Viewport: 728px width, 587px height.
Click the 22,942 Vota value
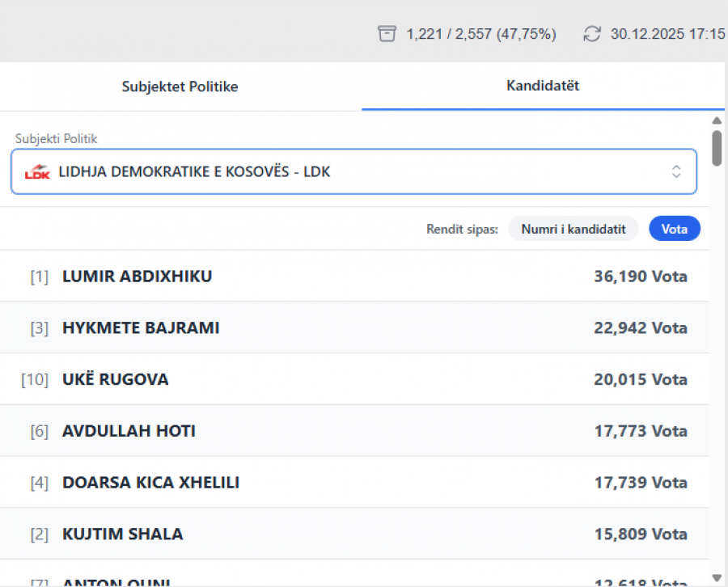[x=641, y=328]
